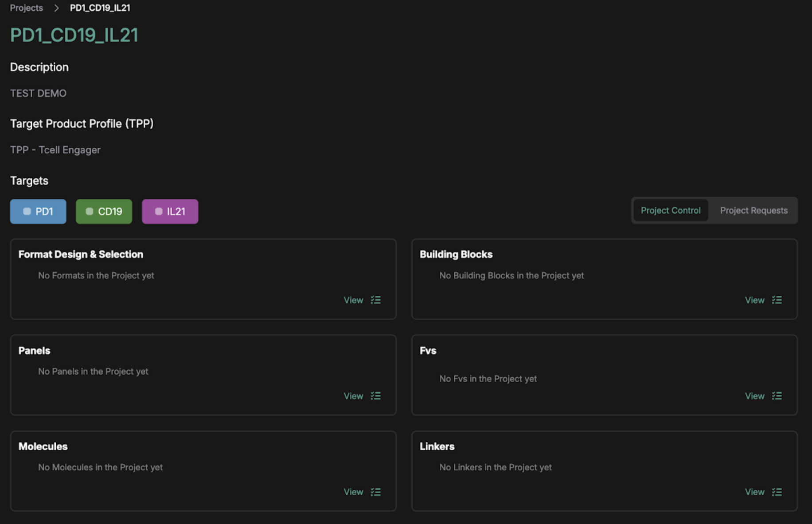
Task: Open View link in Molecules card
Action: pos(353,492)
